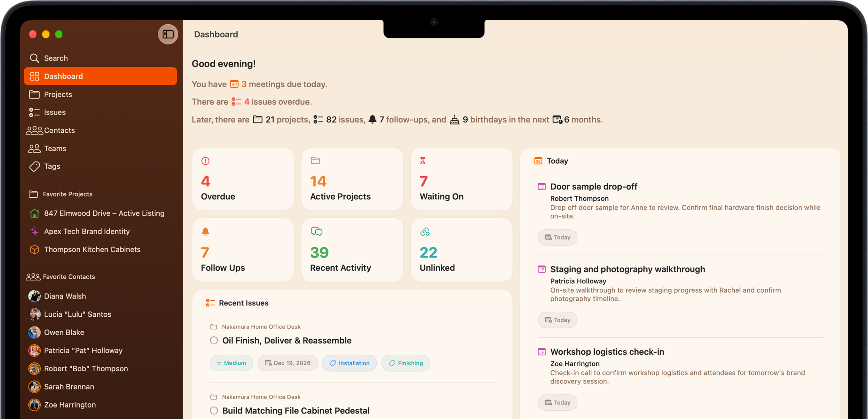Open the Active Projects card

[352, 179]
